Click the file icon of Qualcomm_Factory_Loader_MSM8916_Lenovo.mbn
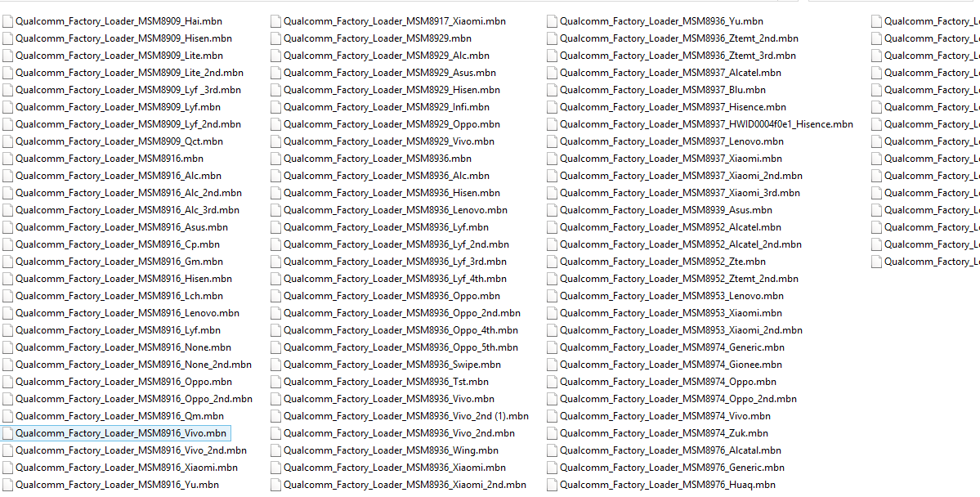 7,312
